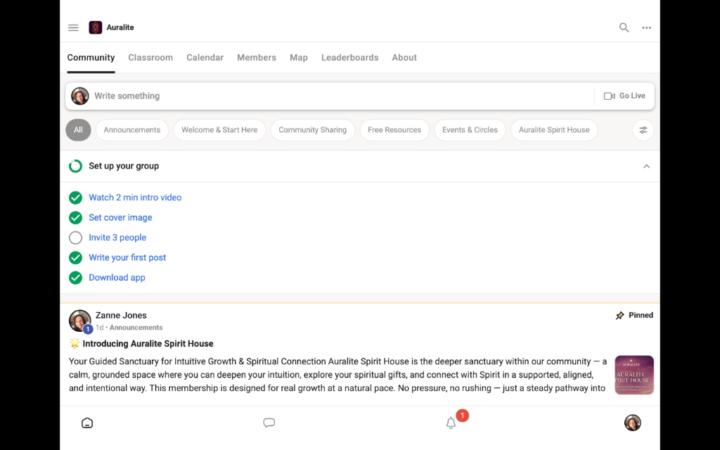Open the Auralite Spirit House post thumbnail
720x450 pixels.
pos(634,375)
